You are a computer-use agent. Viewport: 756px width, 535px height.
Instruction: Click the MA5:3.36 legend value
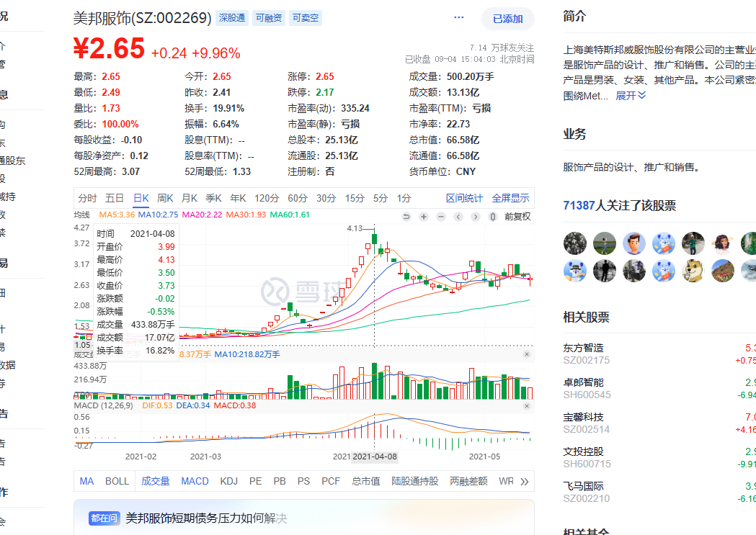[117, 215]
